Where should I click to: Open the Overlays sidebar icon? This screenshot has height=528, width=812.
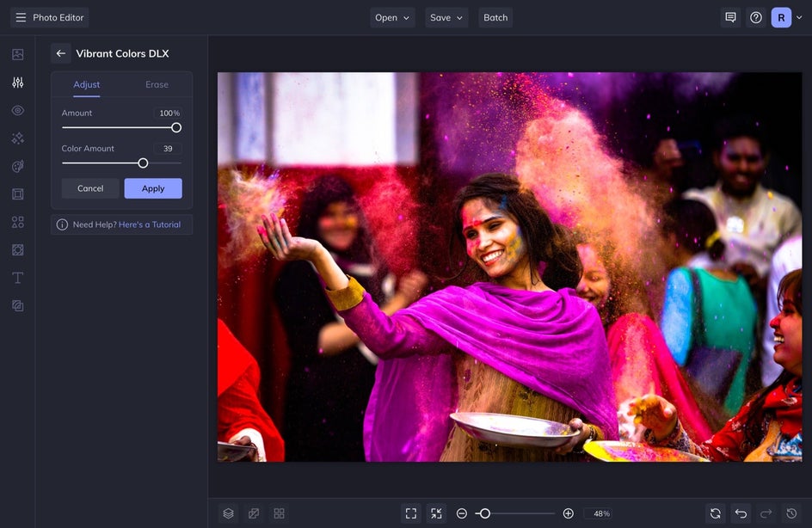pos(17,250)
